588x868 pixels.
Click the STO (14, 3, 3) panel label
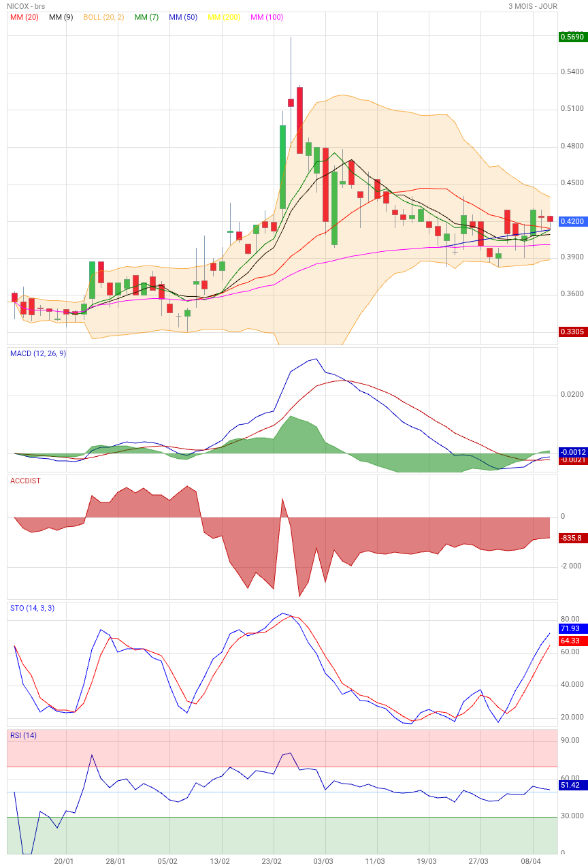(x=33, y=608)
